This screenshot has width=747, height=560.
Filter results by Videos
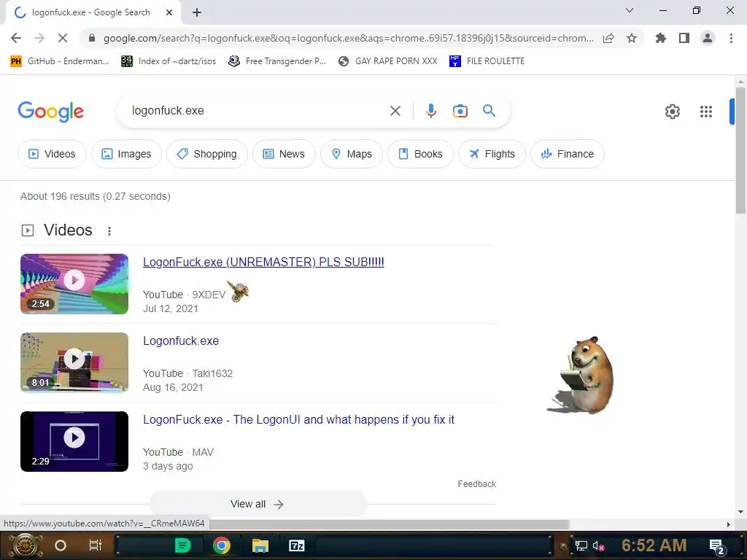pyautogui.click(x=52, y=154)
